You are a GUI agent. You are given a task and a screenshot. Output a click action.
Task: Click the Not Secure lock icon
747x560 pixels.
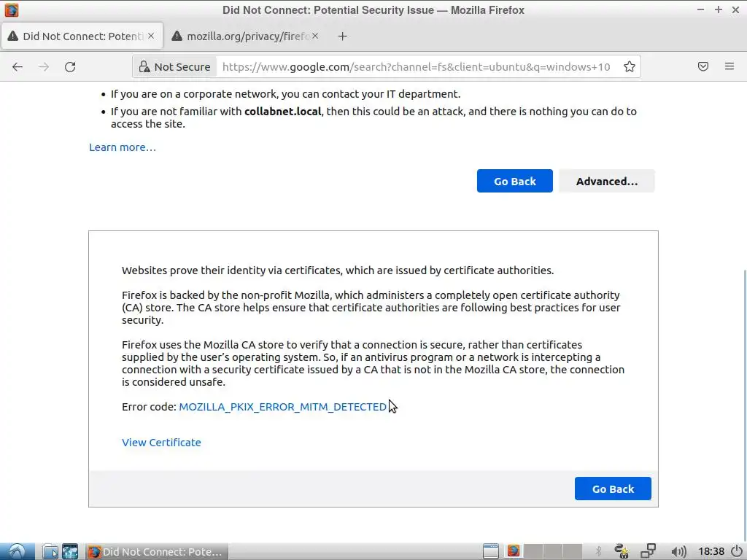[x=144, y=66]
